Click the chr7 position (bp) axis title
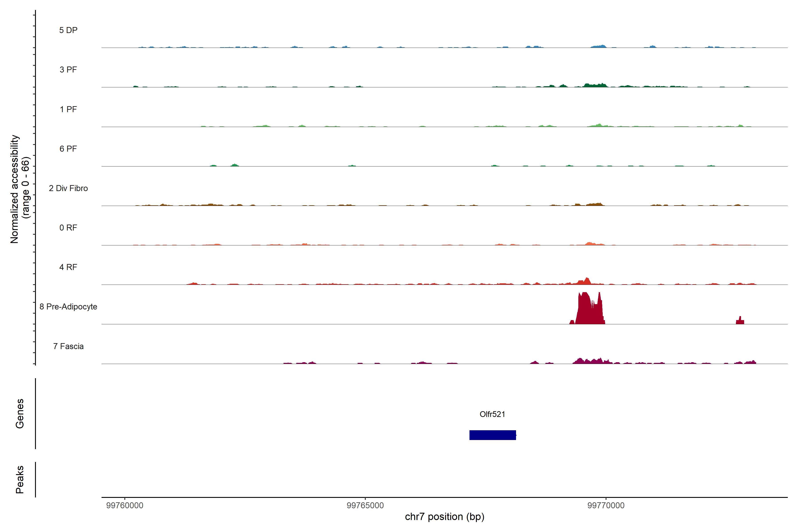798x532 pixels. pyautogui.click(x=444, y=517)
